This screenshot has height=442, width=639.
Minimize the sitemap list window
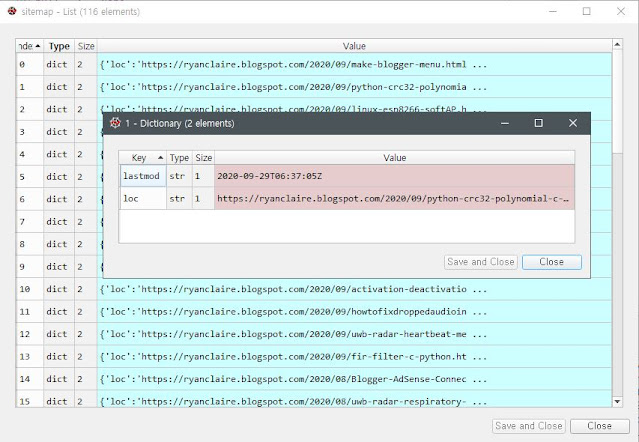click(x=553, y=11)
